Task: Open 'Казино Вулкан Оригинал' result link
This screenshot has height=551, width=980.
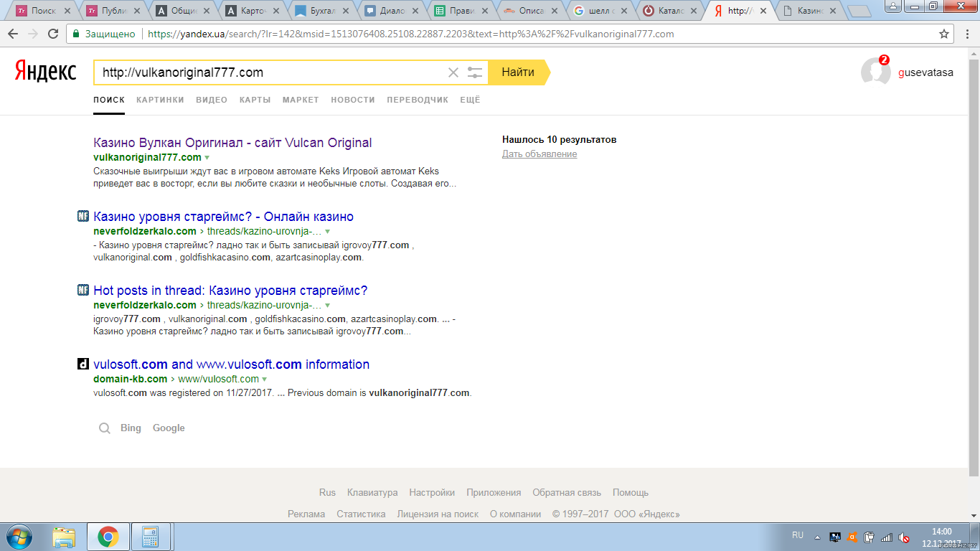Action: 232,143
